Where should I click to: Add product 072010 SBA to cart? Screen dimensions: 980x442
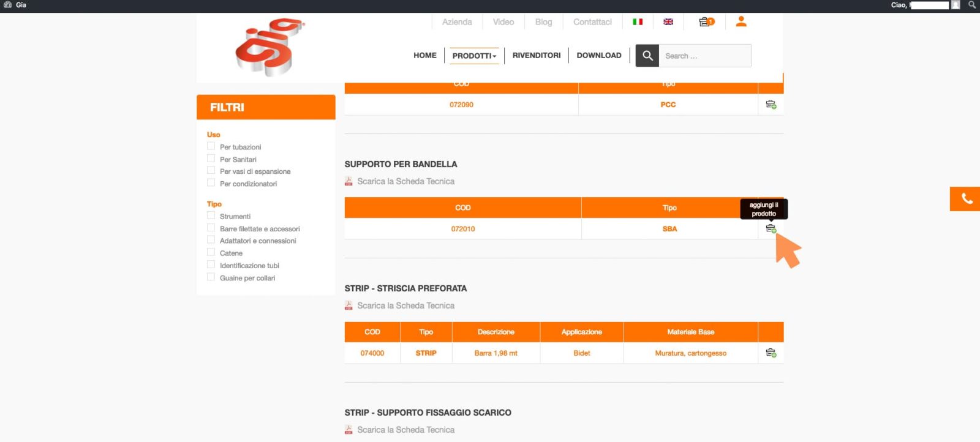(771, 229)
